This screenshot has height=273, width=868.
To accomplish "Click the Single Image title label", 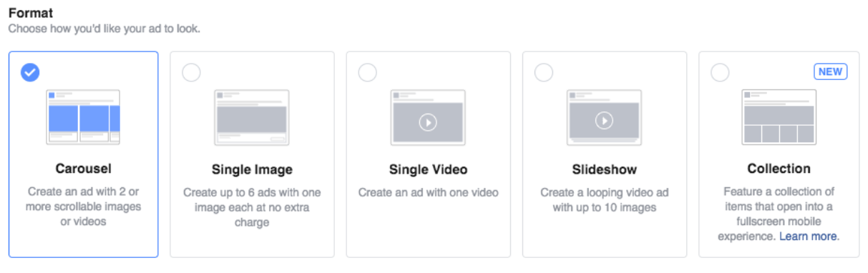I will coord(252,169).
